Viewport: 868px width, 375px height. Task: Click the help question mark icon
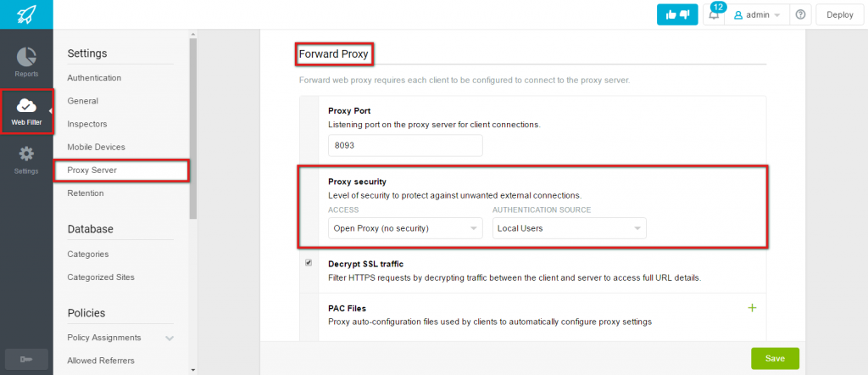click(800, 15)
